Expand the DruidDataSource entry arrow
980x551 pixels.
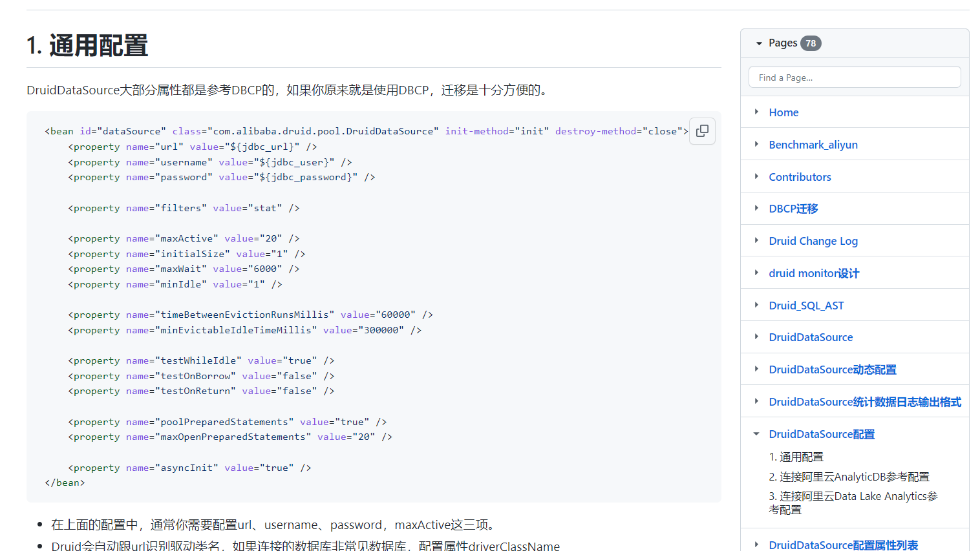[756, 337]
